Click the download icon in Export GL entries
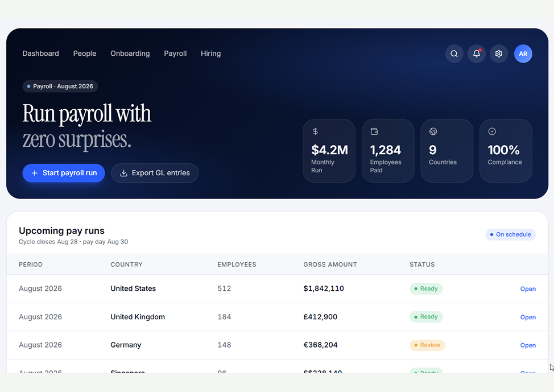554x392 pixels. coord(123,173)
